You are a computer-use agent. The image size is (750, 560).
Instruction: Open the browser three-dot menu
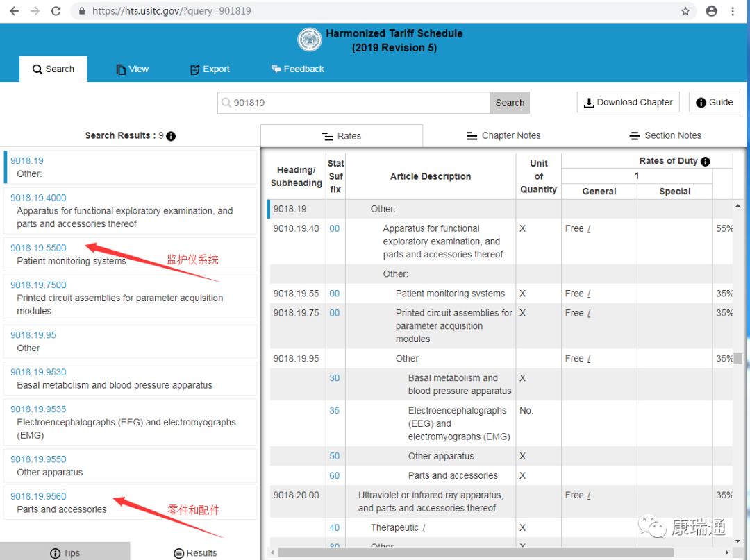[733, 11]
